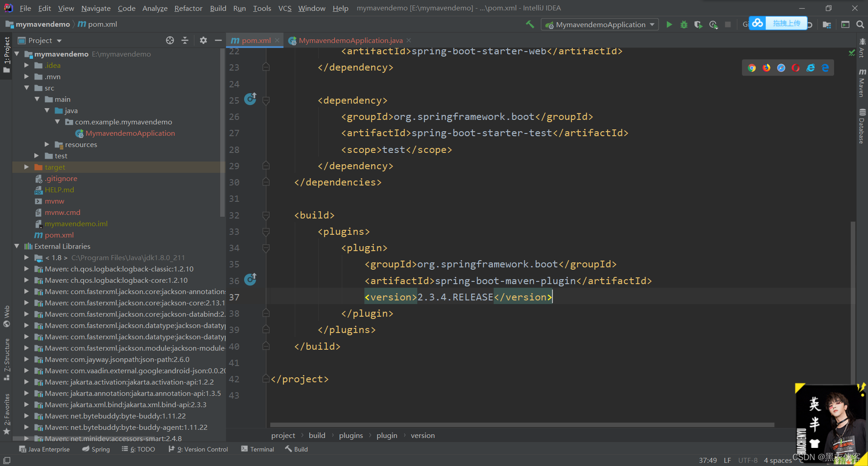Open the Navigate menu
Viewport: 868px width, 466px height.
96,8
